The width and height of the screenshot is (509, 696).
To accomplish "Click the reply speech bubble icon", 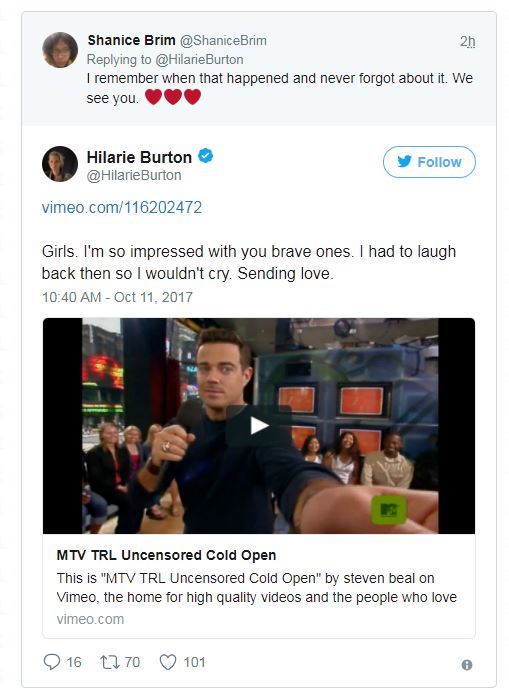I will tap(51, 662).
